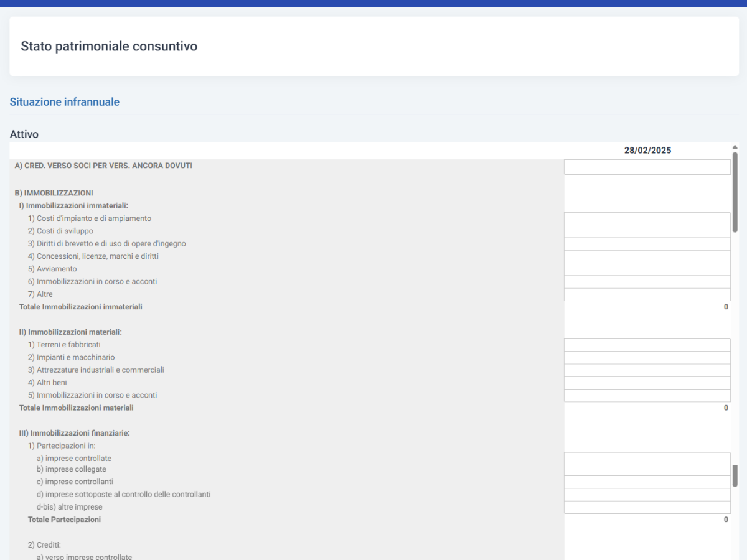
Task: Click the Costi d'impianto e di ampiamento field
Action: (x=647, y=218)
